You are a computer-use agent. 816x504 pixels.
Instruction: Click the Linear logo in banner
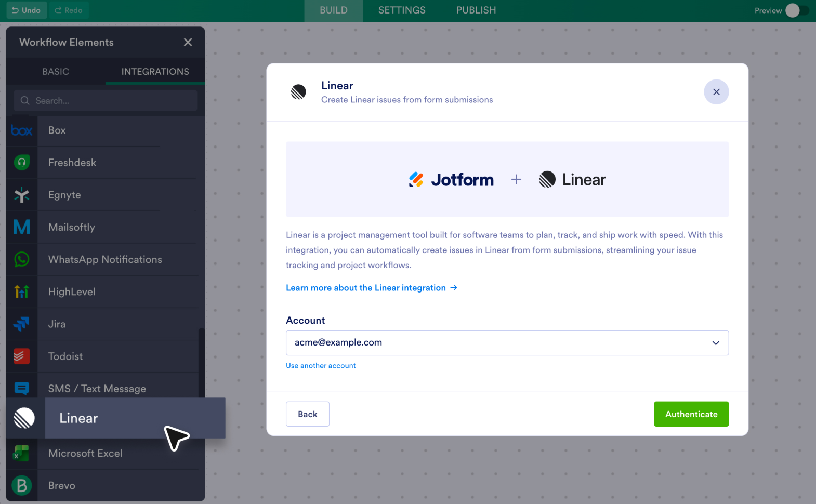click(572, 180)
